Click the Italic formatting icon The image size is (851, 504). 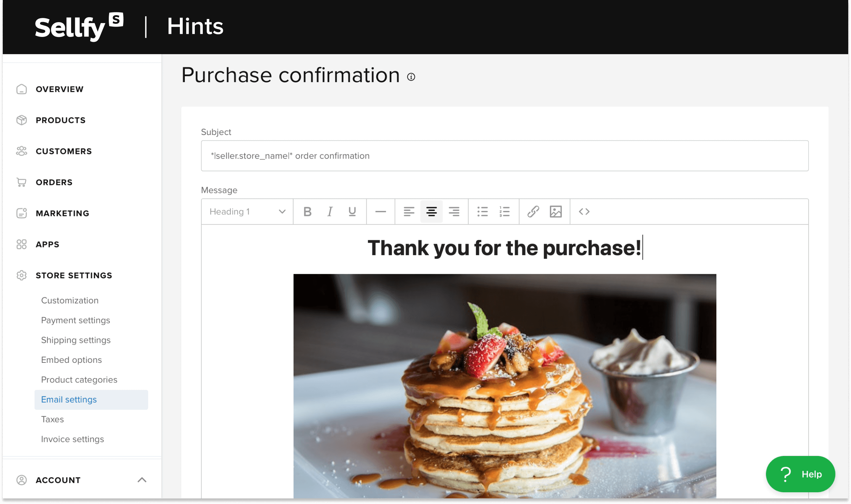330,211
